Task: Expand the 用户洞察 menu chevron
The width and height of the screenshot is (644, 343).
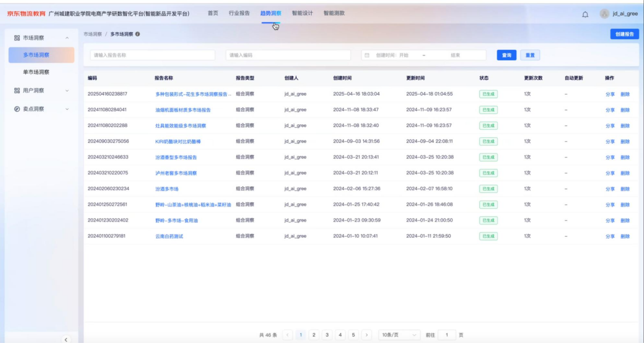Action: click(67, 91)
